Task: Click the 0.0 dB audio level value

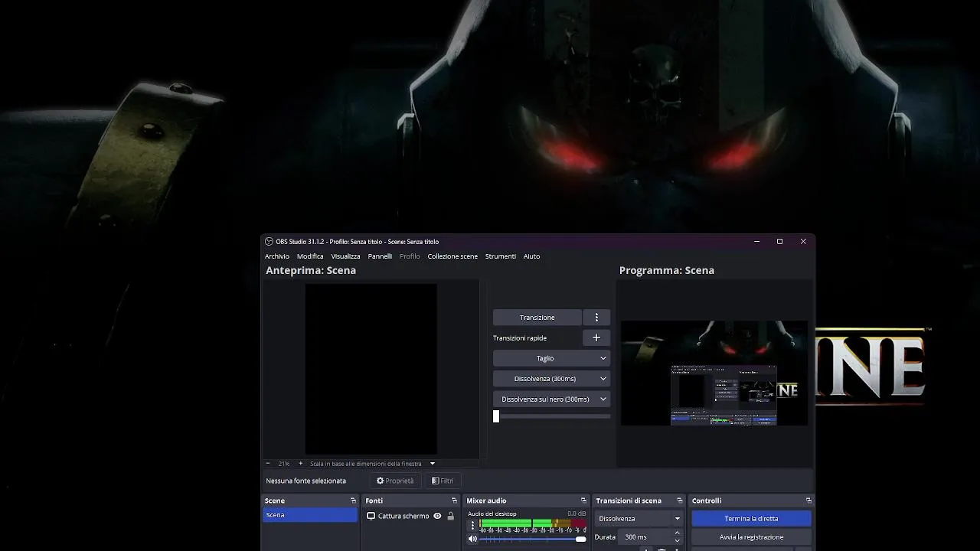Action: point(577,514)
